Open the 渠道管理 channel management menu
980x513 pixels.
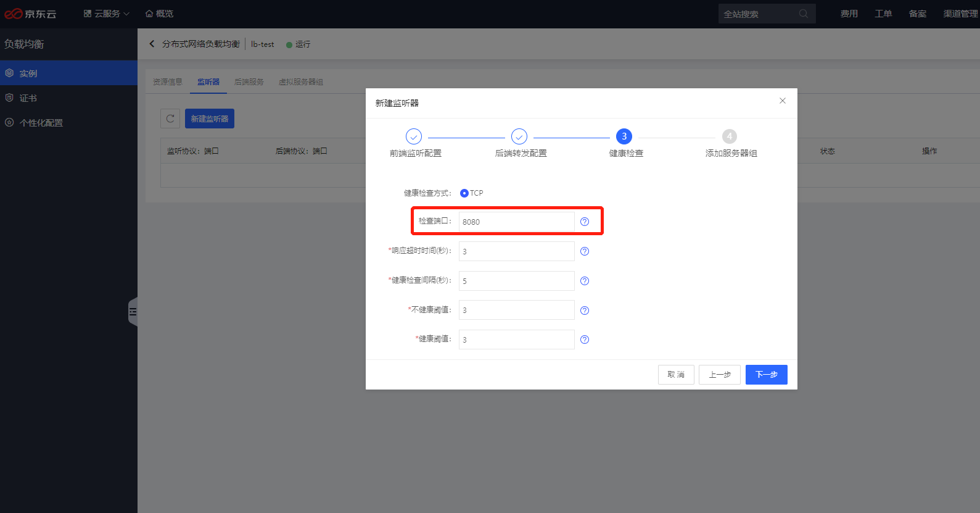[960, 14]
